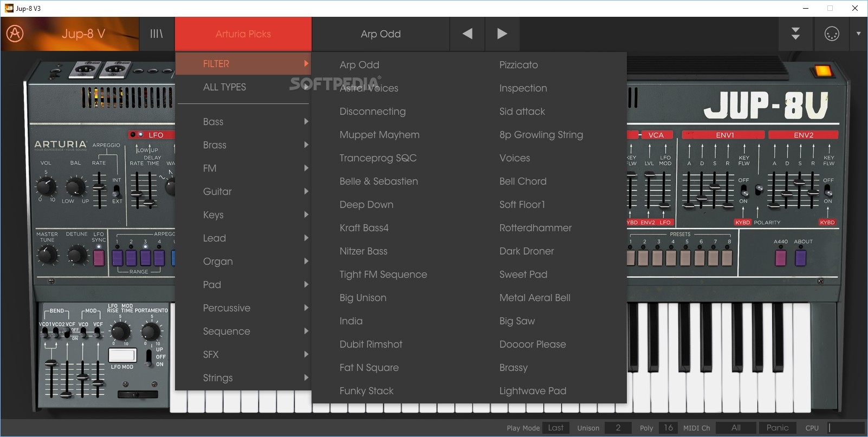Select arpeggio range button 2
Image resolution: width=868 pixels, height=437 pixels.
pos(131,257)
